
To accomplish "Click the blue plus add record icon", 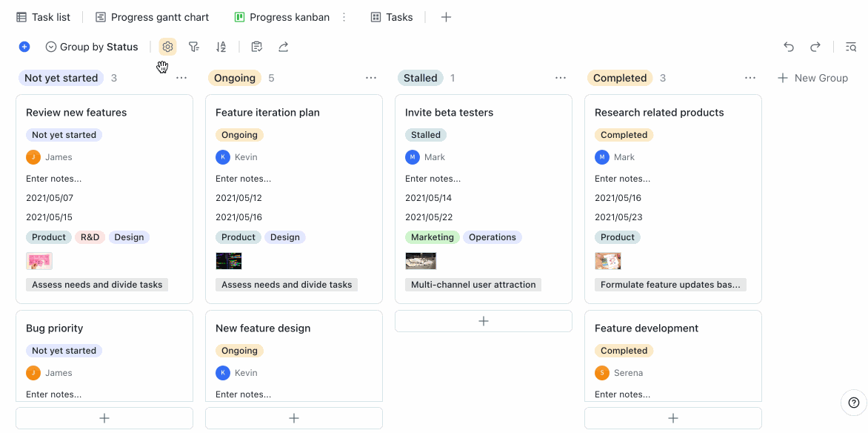I will 24,46.
